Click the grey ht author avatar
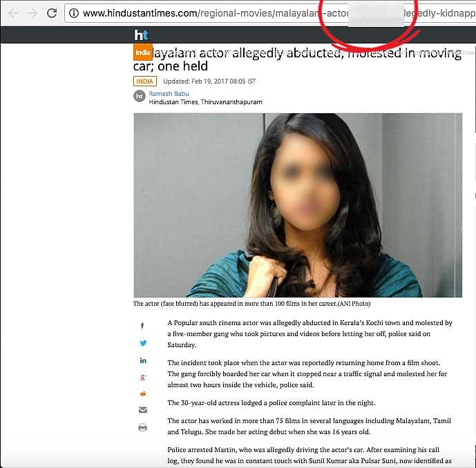 [140, 96]
